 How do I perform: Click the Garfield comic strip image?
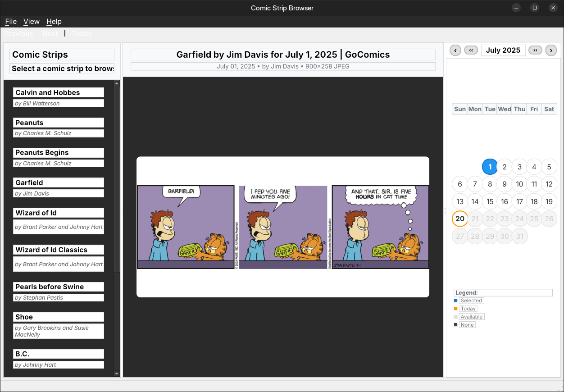[283, 227]
